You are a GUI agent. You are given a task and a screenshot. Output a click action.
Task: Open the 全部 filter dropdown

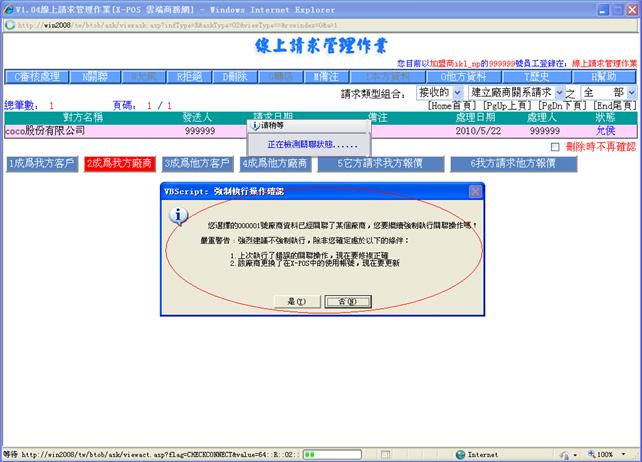click(x=606, y=91)
